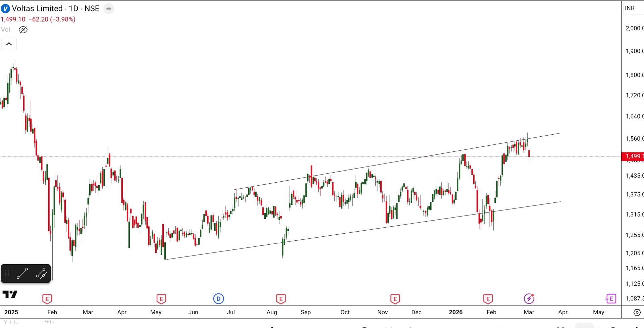Grab the drawing toolbar's dotted drag handle
The width and height of the screenshot is (644, 328).
click(x=7, y=274)
